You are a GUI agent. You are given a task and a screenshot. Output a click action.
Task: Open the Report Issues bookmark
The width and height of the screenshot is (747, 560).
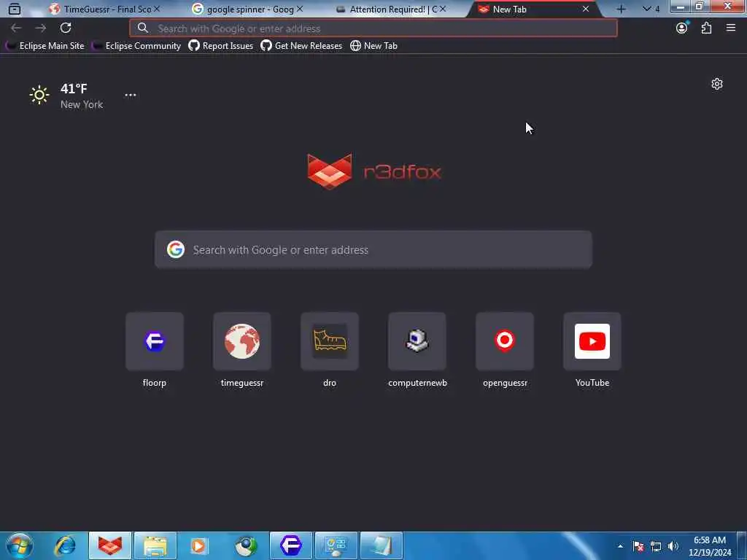tap(220, 46)
